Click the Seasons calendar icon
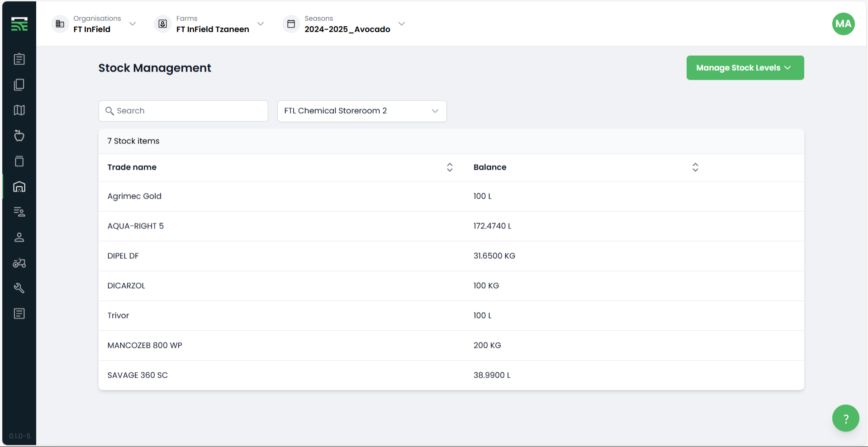The width and height of the screenshot is (868, 447). pyautogui.click(x=291, y=24)
